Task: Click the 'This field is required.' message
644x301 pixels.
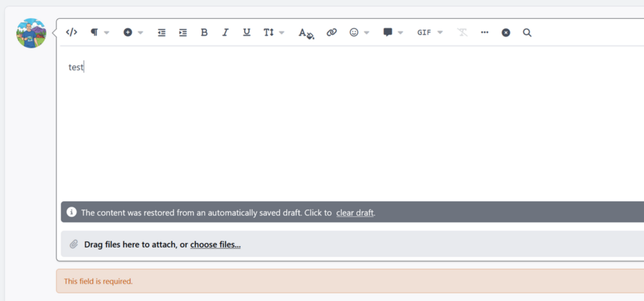Action: pos(98,281)
